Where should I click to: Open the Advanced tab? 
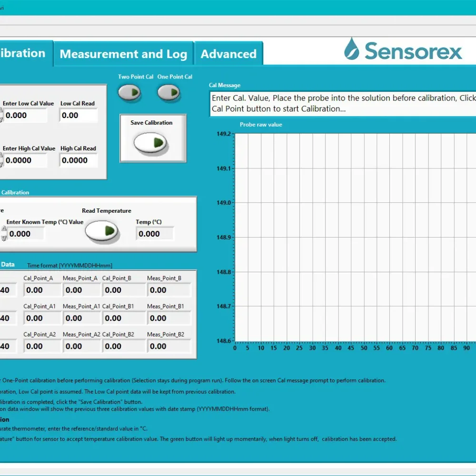tap(228, 54)
